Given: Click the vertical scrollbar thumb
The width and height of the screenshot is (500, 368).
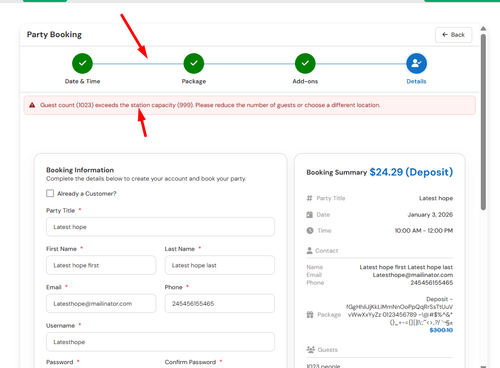Looking at the screenshot, I should click(x=483, y=122).
